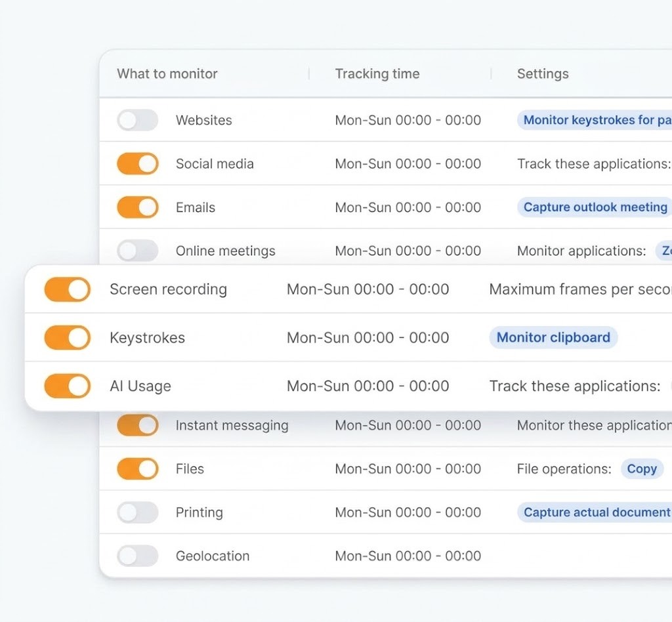The height and width of the screenshot is (622, 672).
Task: Turn on Geolocation tracking toggle
Action: coord(138,556)
